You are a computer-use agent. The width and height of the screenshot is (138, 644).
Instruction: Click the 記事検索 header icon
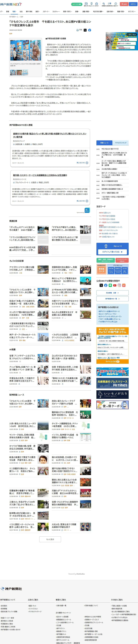104,4
